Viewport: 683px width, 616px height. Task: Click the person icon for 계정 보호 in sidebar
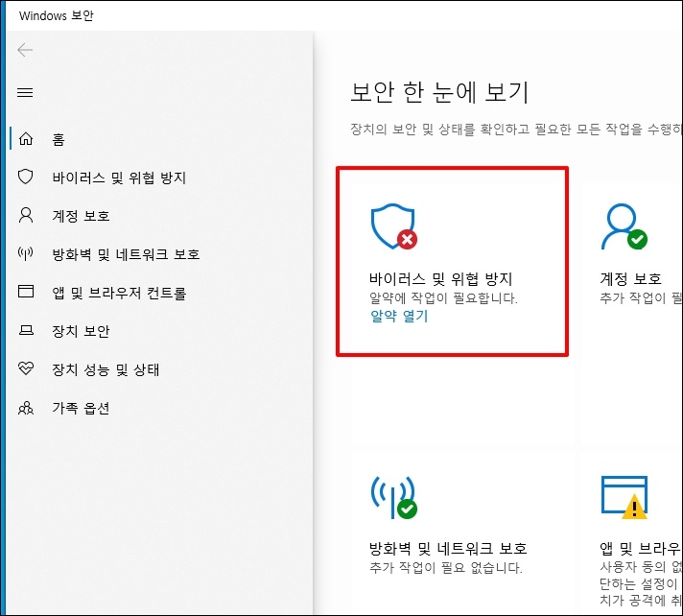point(26,215)
